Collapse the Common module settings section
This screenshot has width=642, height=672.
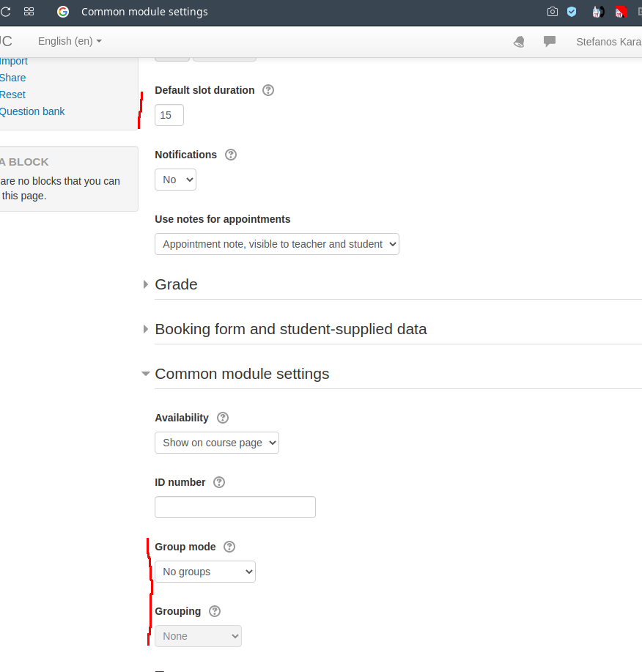pos(242,374)
